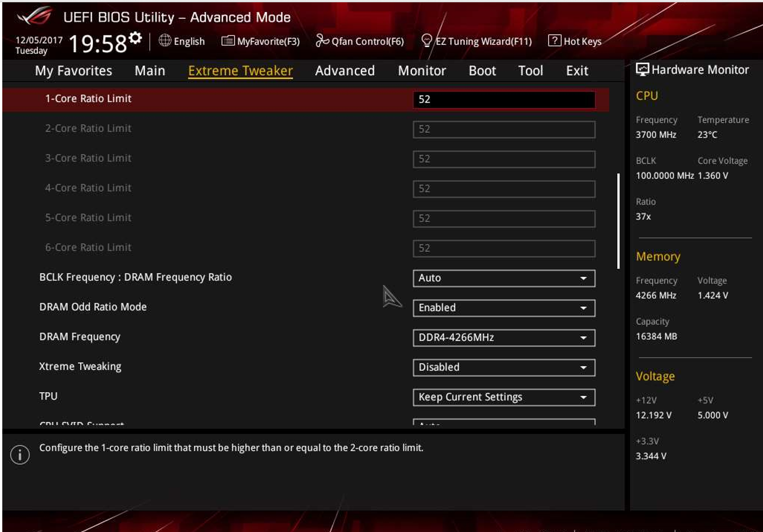Open MyFavorite via its list icon
The height and width of the screenshot is (532, 763).
(228, 41)
